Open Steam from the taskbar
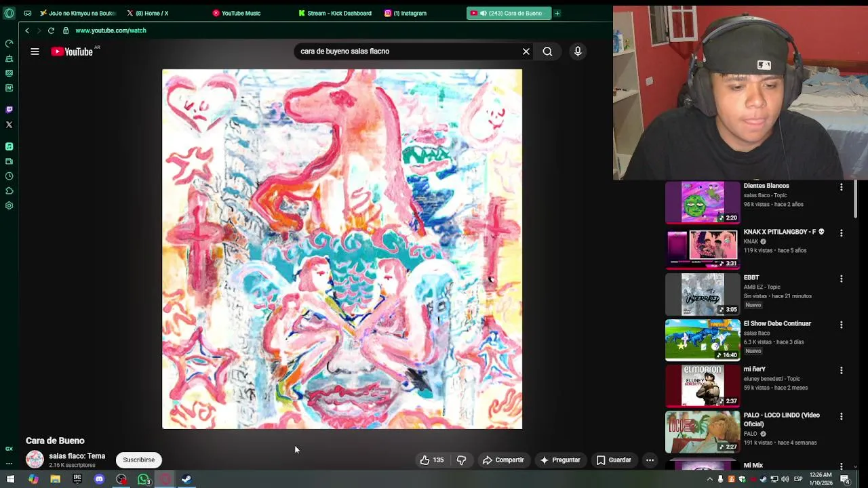 click(186, 479)
